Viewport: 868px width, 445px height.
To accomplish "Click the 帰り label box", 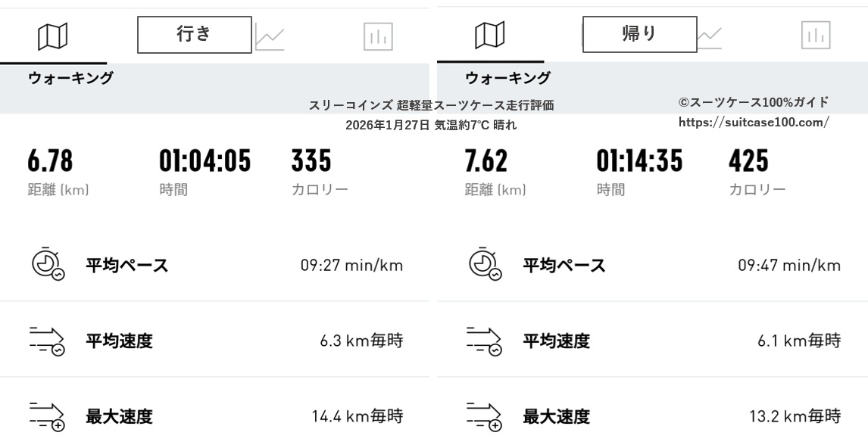I will pos(639,35).
